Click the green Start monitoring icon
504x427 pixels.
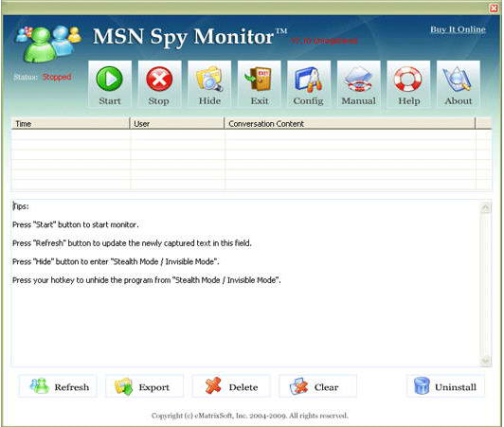point(110,84)
